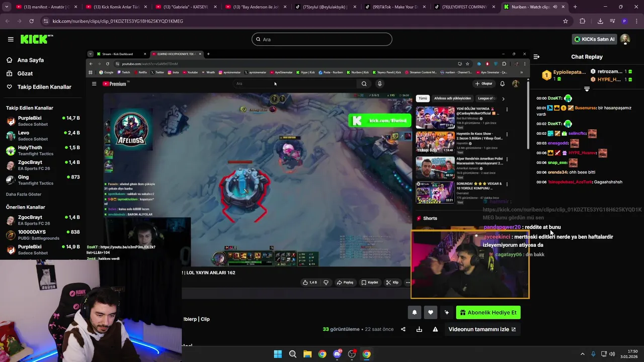This screenshot has height=362, width=644.
Task: Open a new browser tab
Action: point(575,7)
